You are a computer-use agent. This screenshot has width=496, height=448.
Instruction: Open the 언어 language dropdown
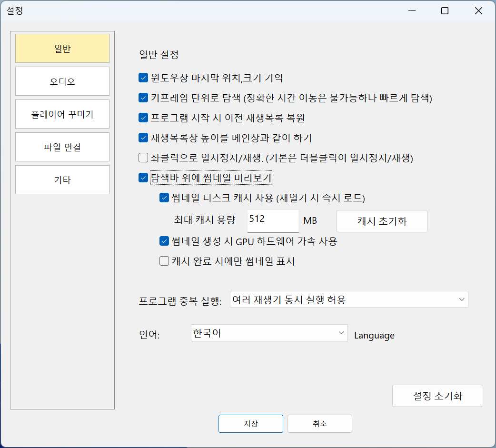click(x=269, y=333)
